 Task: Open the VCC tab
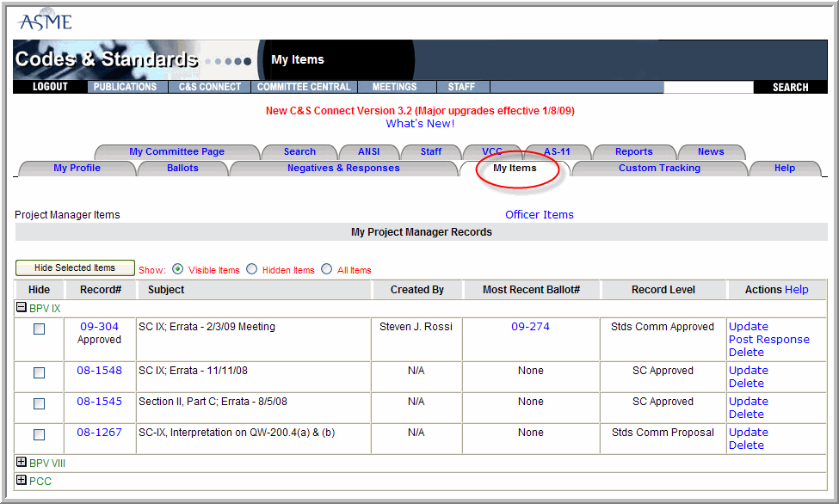tap(491, 151)
